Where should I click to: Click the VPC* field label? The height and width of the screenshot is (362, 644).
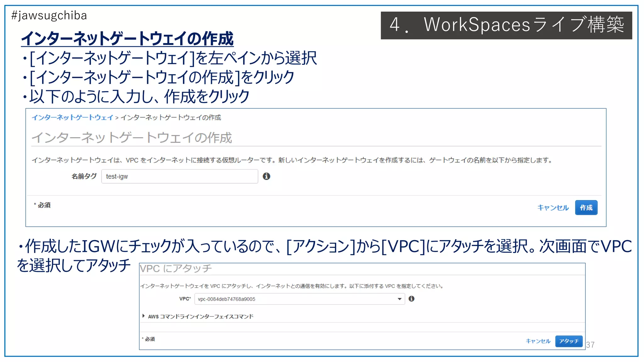(185, 299)
